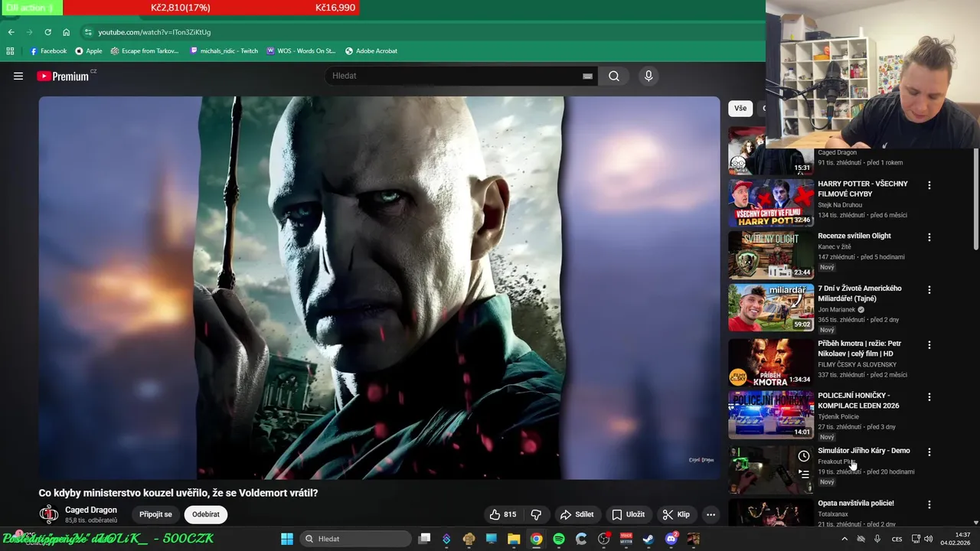Show hidden system tray icons
The height and width of the screenshot is (551, 980).
tap(844, 539)
